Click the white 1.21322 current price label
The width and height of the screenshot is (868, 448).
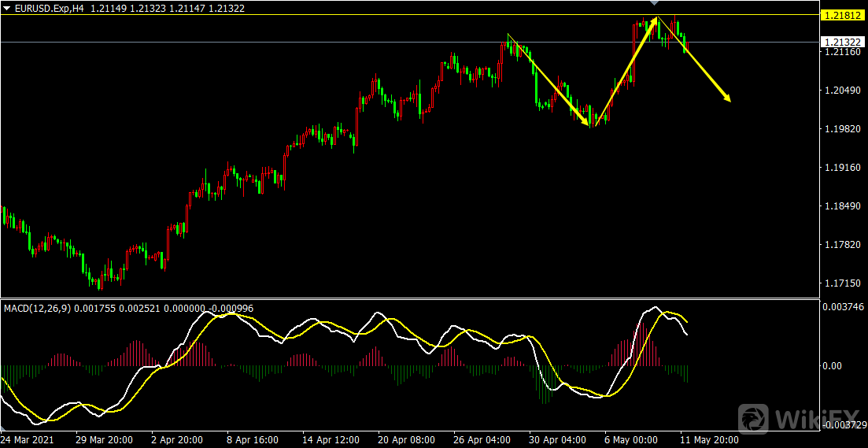tap(842, 42)
